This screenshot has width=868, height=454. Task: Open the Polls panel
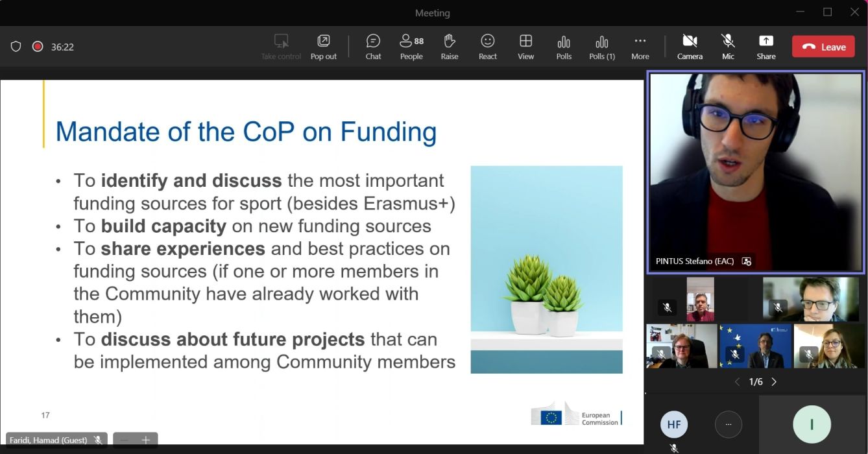point(564,47)
